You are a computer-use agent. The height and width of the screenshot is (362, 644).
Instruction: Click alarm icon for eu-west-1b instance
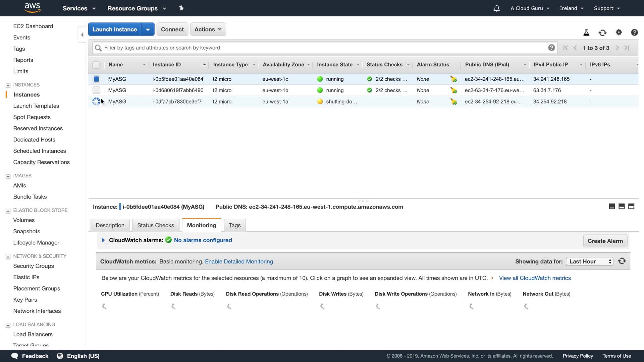453,90
